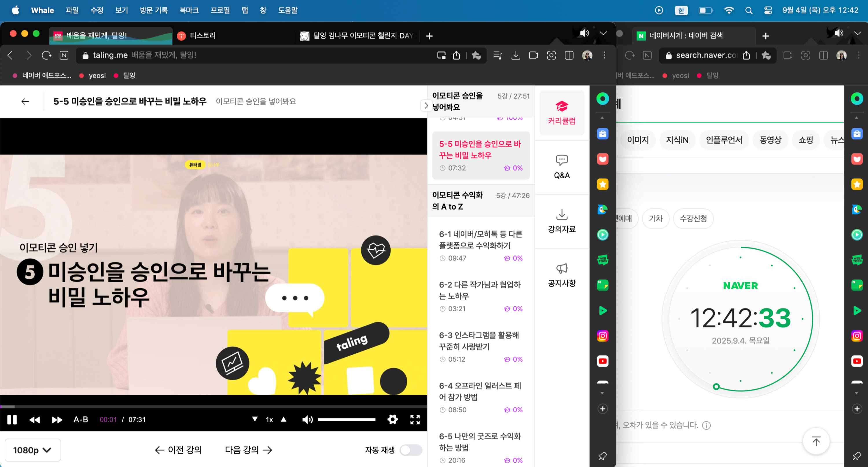The image size is (868, 467).
Task: Open the Q&A panel
Action: click(562, 167)
